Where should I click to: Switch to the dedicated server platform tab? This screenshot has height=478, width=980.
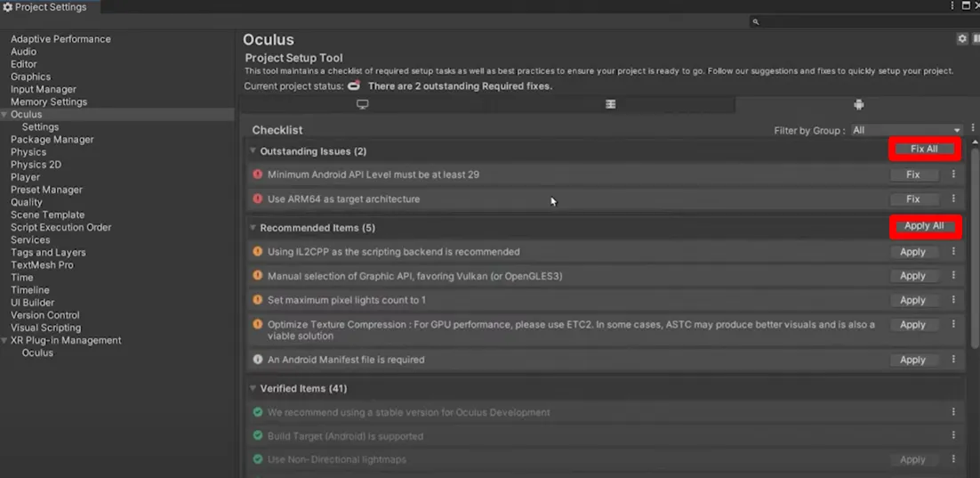coord(611,104)
